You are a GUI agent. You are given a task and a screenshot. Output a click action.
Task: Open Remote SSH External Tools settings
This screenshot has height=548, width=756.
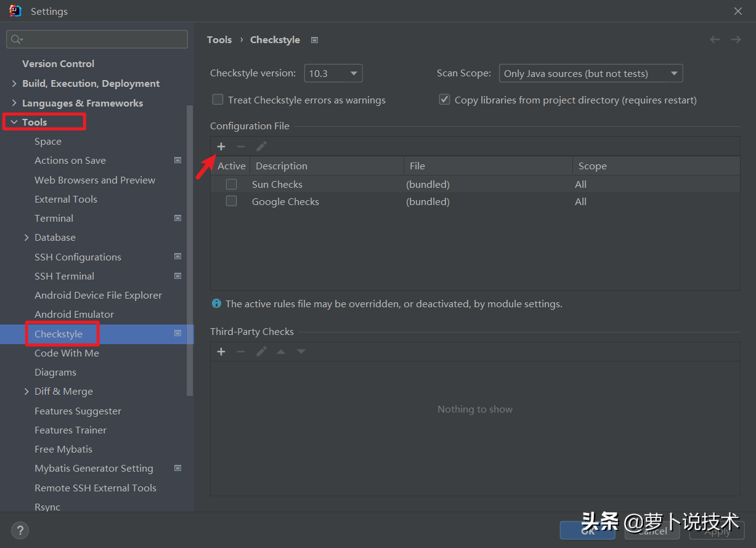[96, 488]
